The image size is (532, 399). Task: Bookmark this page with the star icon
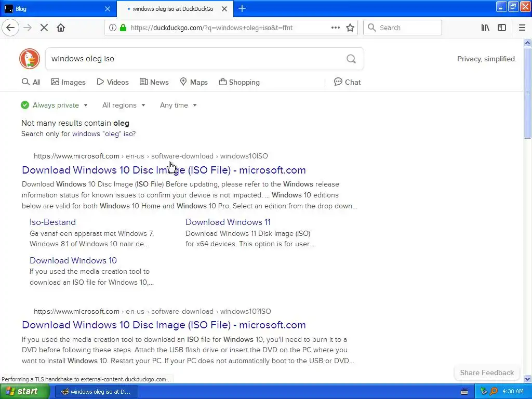click(x=350, y=28)
